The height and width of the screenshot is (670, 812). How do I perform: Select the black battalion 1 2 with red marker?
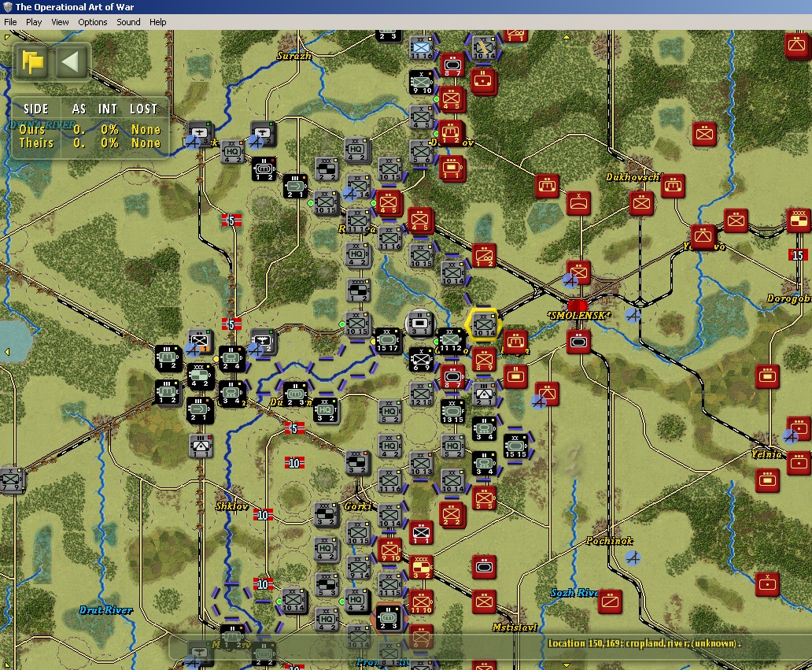264,168
